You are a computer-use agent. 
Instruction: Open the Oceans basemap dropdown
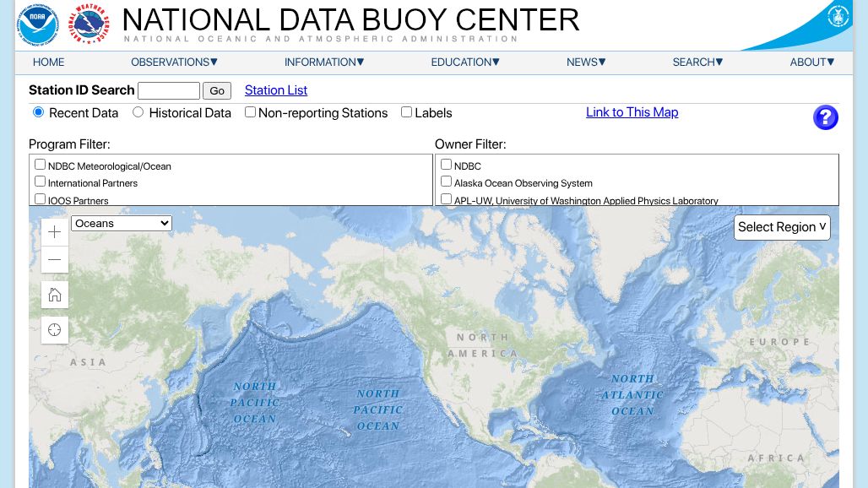(122, 223)
